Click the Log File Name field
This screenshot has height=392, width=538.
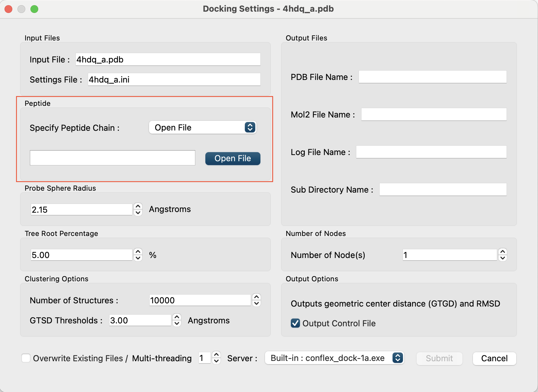point(431,152)
